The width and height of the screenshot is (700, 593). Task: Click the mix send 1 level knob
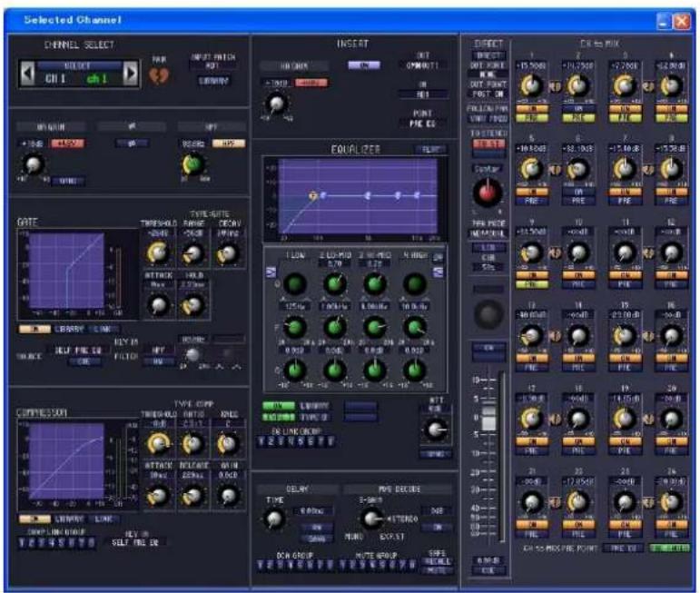tap(531, 85)
